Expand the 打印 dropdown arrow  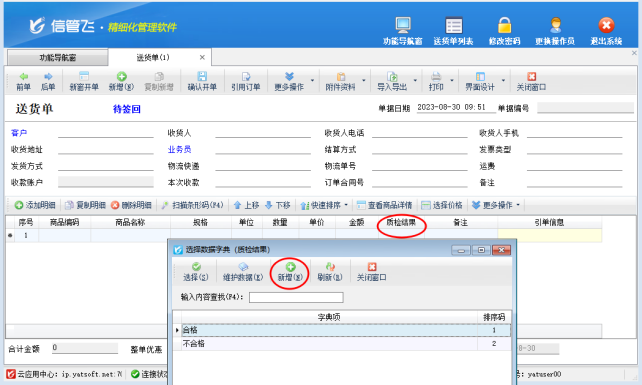452,81
